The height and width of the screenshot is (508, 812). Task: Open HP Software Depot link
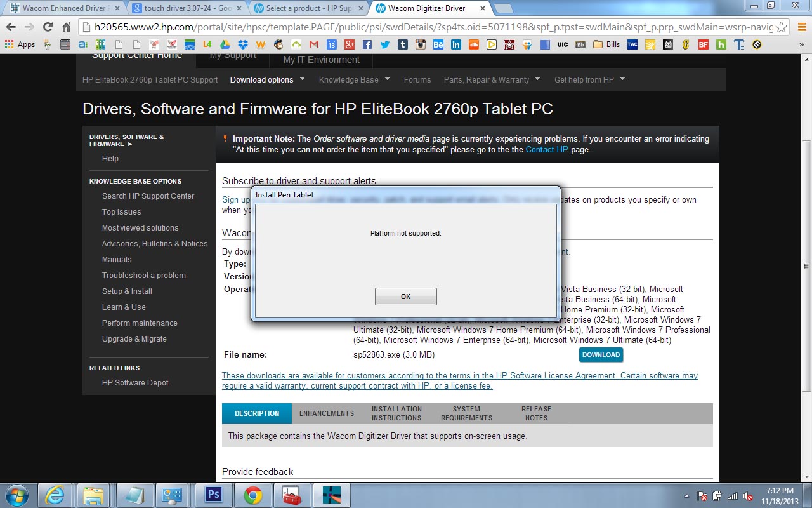pyautogui.click(x=135, y=383)
